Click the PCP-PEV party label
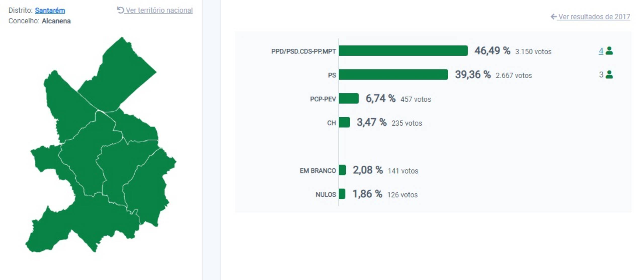 [x=323, y=99]
